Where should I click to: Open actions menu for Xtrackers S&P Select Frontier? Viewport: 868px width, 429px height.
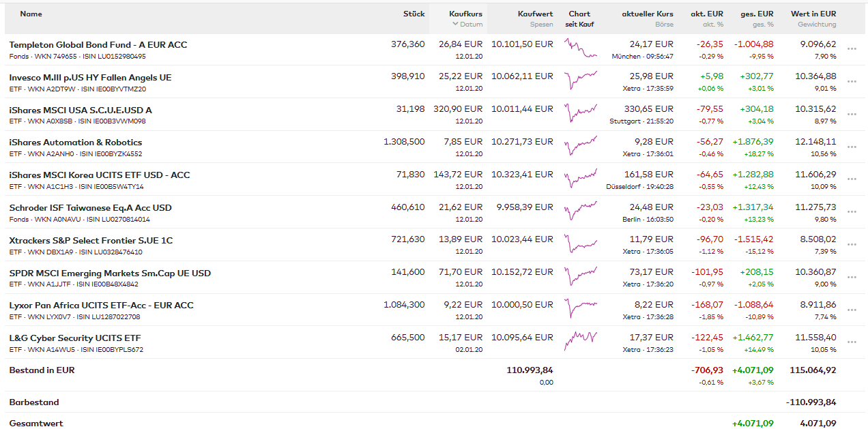(852, 245)
